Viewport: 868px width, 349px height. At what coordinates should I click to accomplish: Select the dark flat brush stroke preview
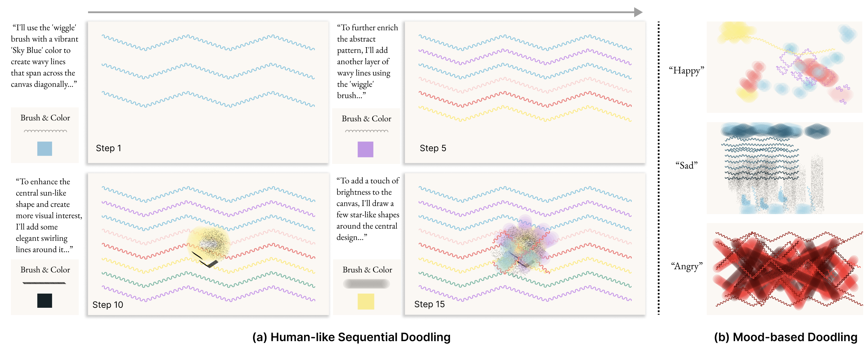click(44, 283)
